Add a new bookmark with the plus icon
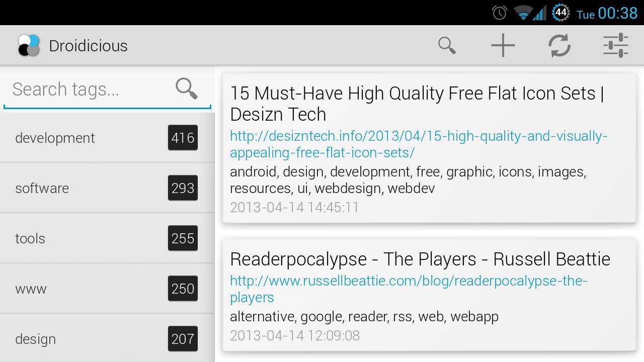Viewport: 644px width, 362px height. (503, 45)
